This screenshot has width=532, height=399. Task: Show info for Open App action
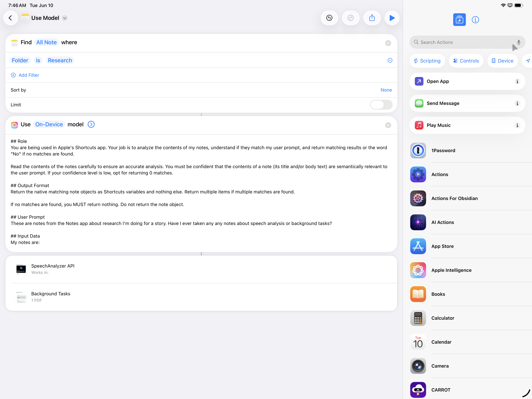[517, 81]
